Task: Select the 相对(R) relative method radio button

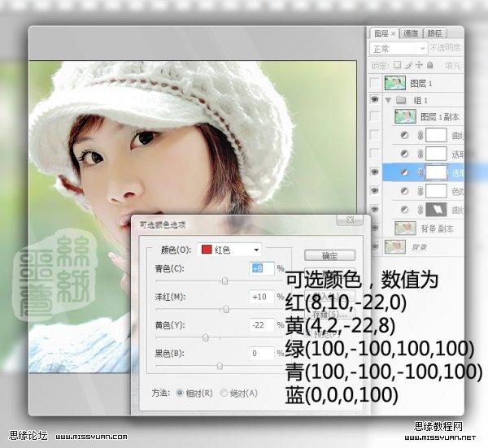Action: [181, 393]
